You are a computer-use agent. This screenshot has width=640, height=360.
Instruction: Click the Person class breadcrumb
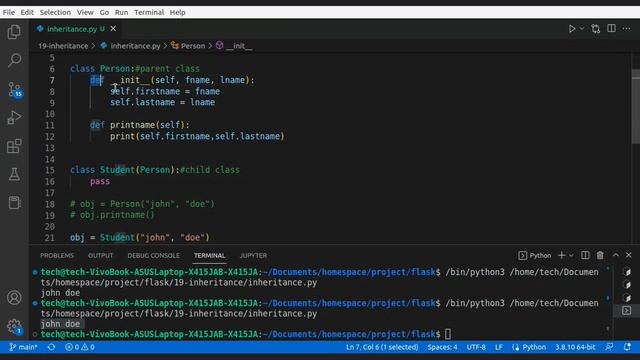click(188, 46)
